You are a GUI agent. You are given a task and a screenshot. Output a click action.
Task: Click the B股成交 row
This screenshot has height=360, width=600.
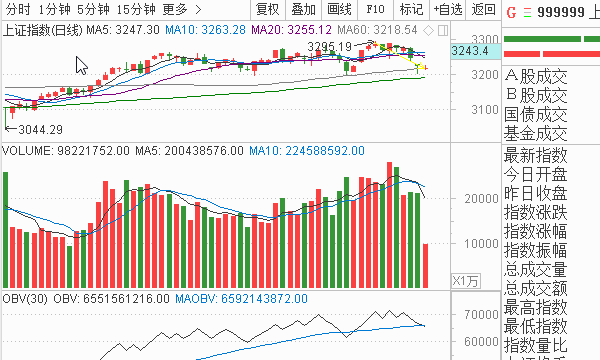(535, 95)
